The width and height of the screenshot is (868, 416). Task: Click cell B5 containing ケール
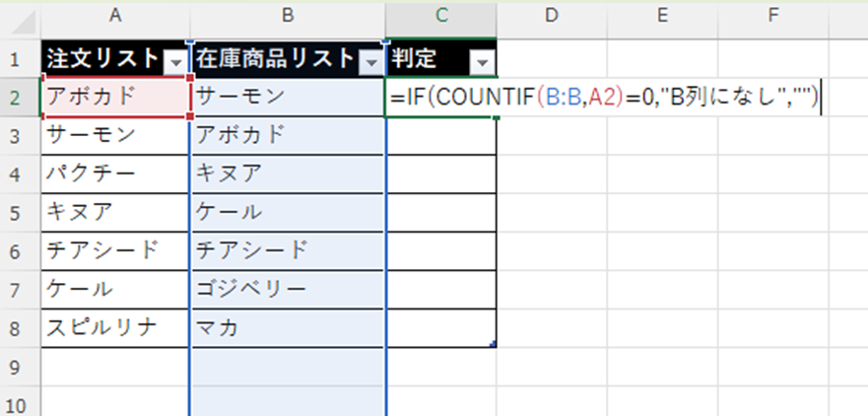tap(288, 212)
